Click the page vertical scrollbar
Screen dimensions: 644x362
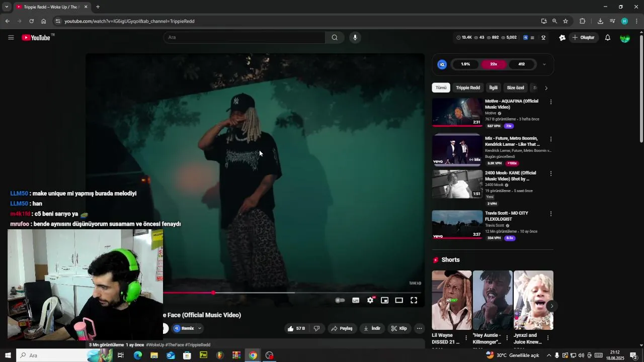tap(641, 88)
